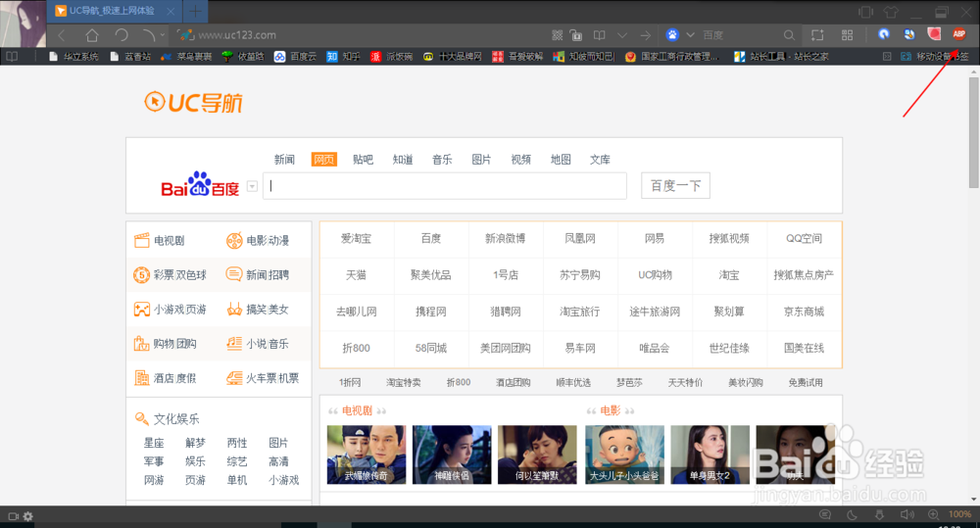Screen dimensions: 980x528
Task: Click the QR code icon in address bar
Action: (558, 35)
